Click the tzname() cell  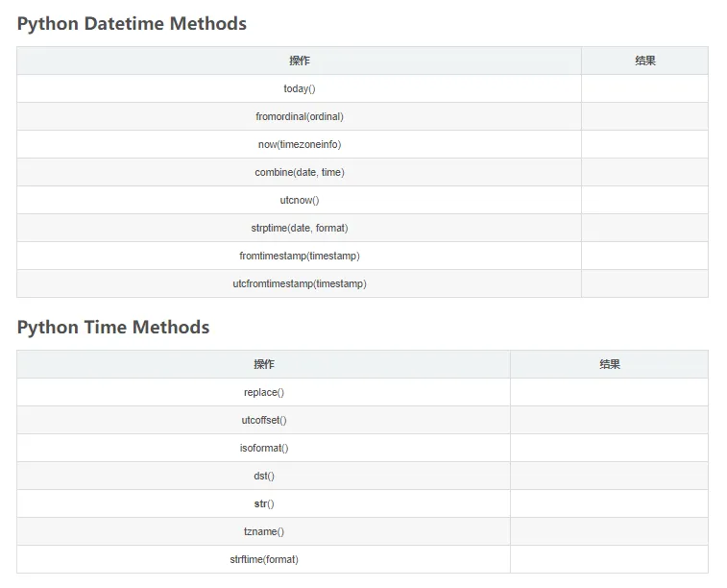[x=264, y=531]
